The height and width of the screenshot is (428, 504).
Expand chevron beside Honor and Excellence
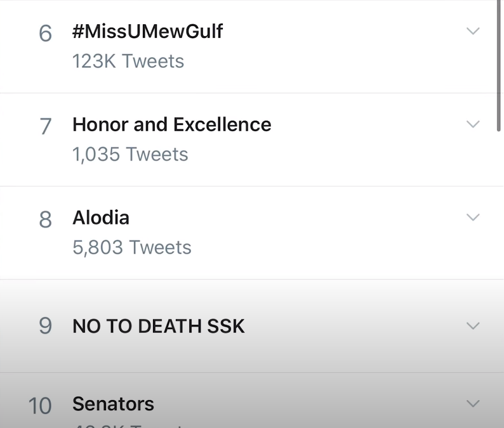(x=473, y=124)
